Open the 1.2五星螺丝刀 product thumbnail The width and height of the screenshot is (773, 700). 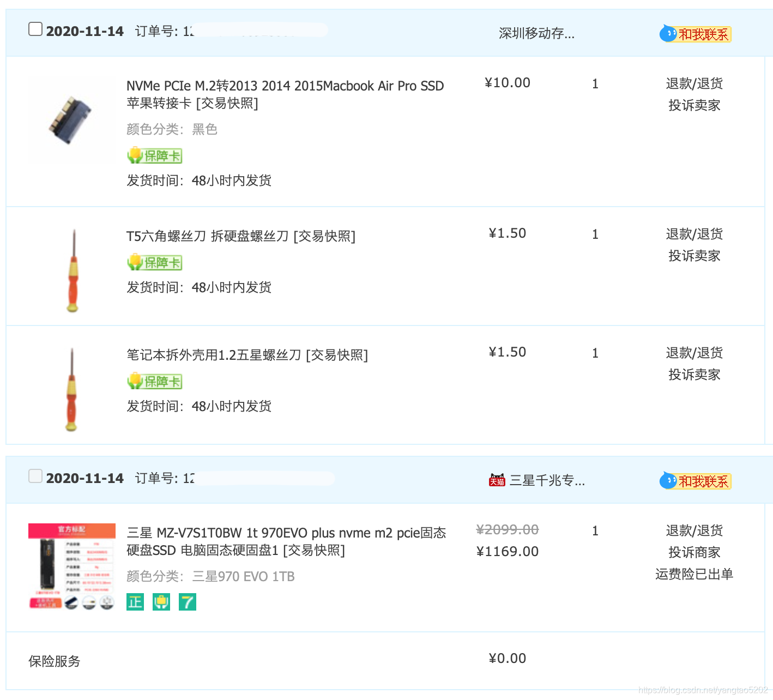point(71,390)
